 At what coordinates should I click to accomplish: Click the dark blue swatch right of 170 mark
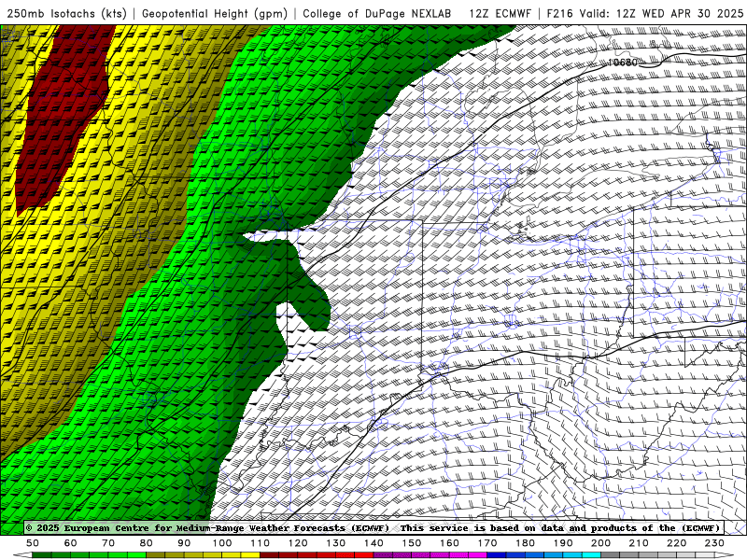[497, 555]
